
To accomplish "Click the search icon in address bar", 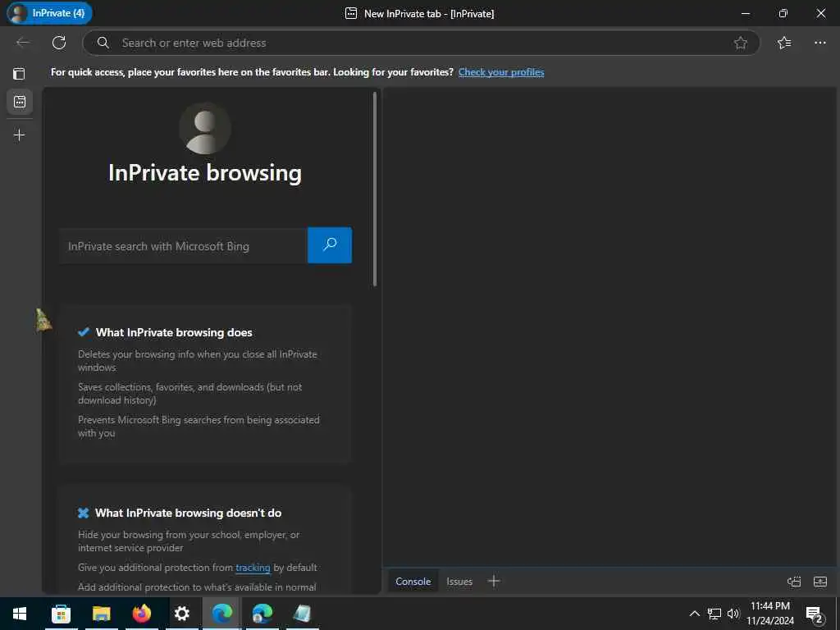I will click(103, 43).
